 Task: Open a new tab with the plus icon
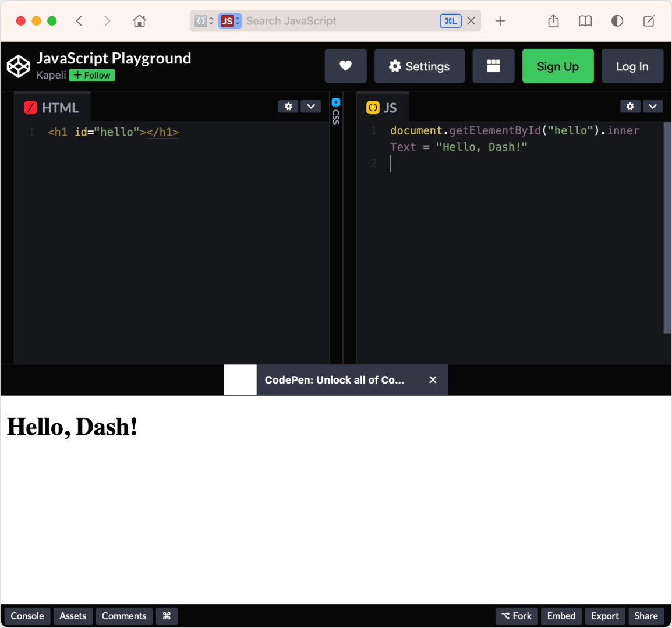pyautogui.click(x=500, y=21)
